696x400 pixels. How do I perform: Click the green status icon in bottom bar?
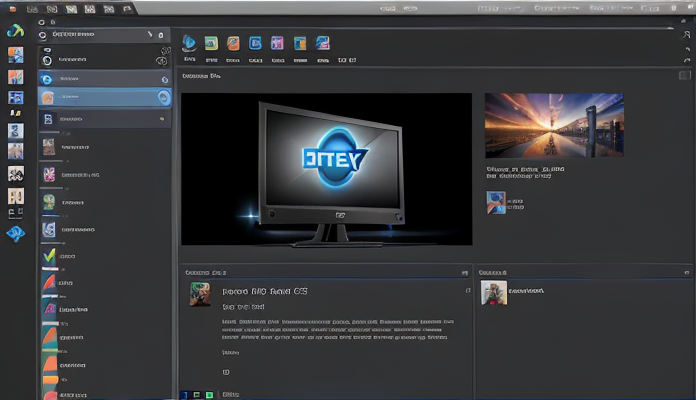[209, 395]
